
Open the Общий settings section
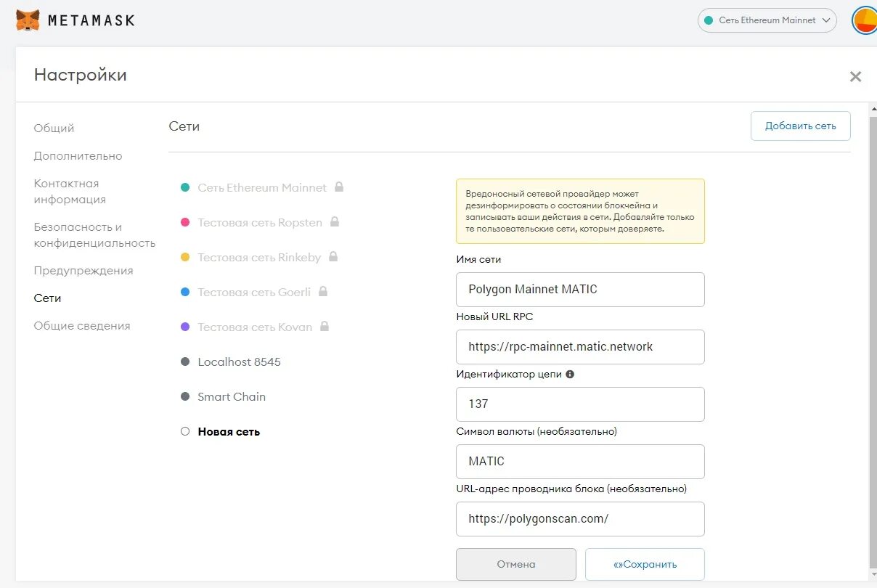pyautogui.click(x=54, y=128)
